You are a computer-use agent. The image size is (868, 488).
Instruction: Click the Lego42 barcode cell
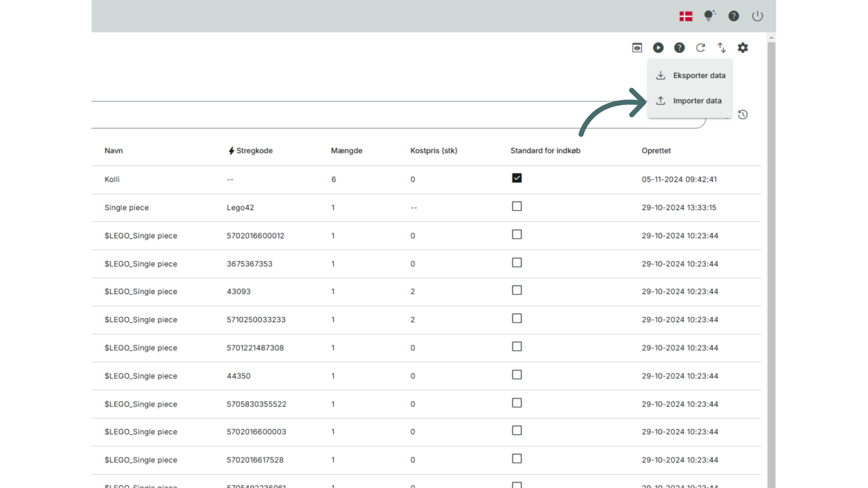click(241, 208)
